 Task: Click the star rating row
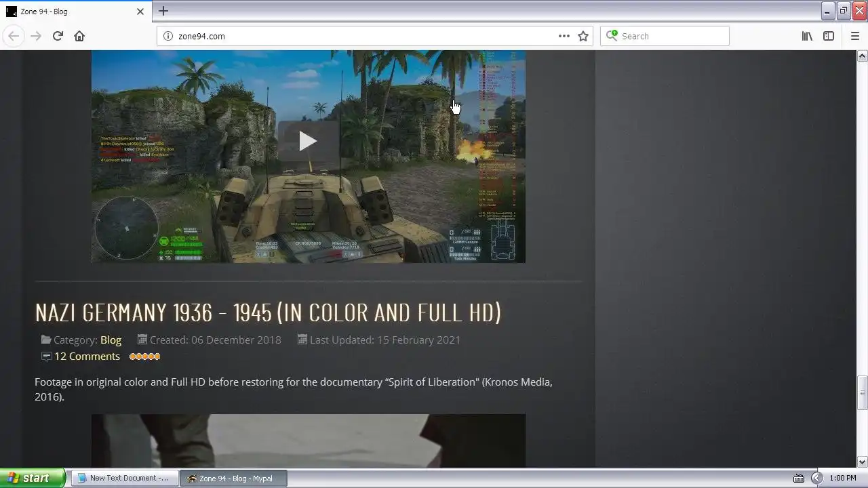(x=144, y=357)
